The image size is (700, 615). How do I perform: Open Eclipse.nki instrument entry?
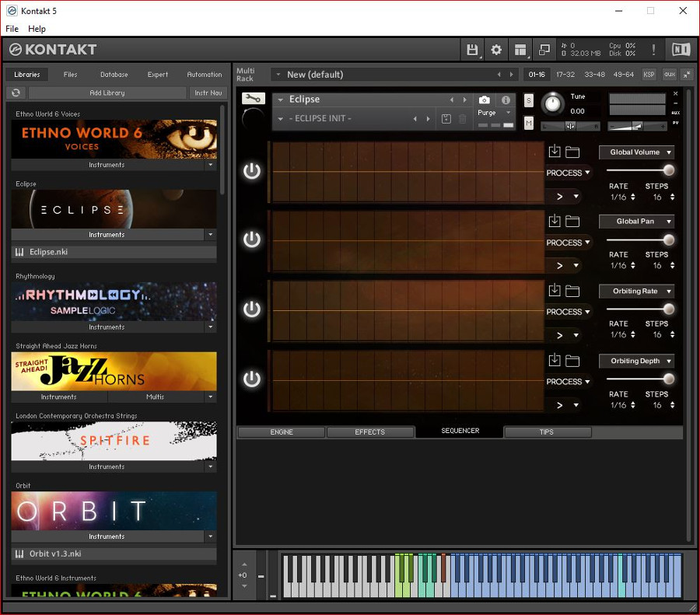point(114,252)
